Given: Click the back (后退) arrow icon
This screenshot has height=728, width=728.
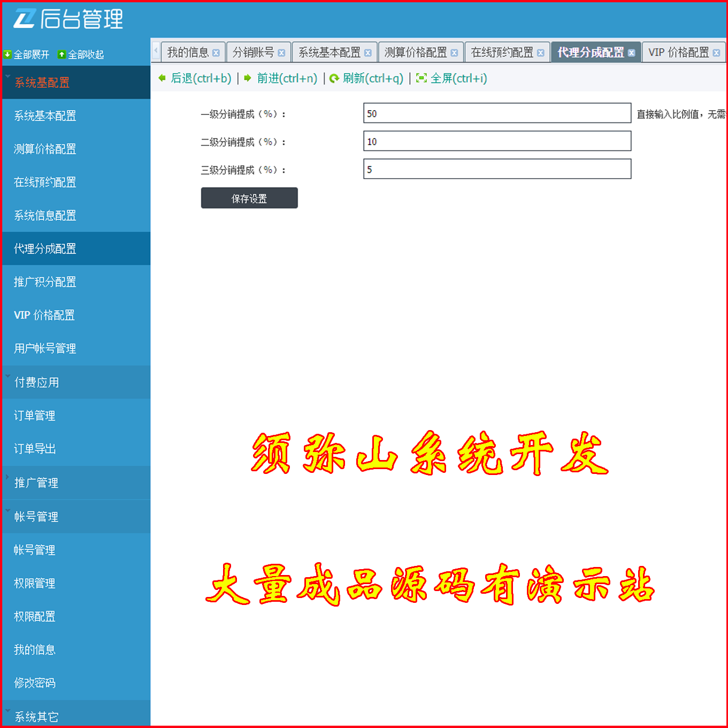Looking at the screenshot, I should pyautogui.click(x=162, y=78).
